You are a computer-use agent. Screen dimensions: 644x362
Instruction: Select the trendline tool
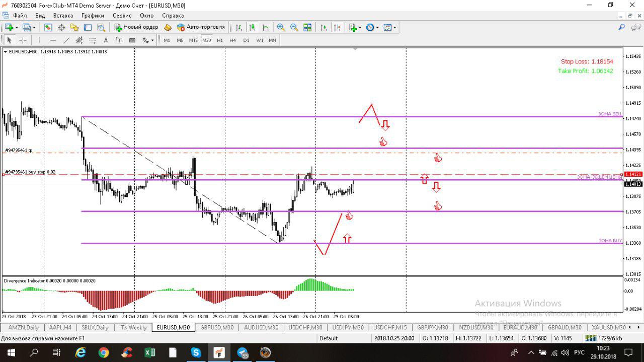point(66,40)
